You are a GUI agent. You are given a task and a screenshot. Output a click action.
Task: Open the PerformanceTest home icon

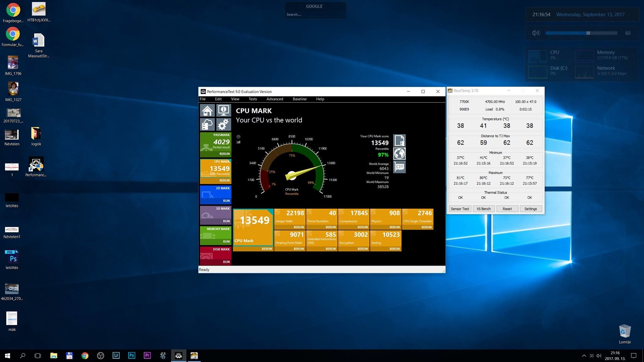click(x=207, y=111)
